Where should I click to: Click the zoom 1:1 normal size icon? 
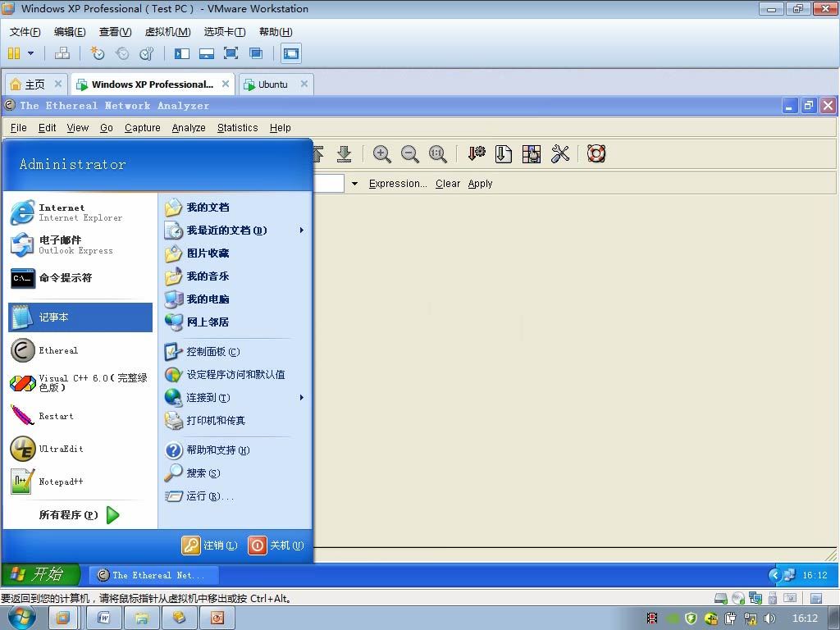tap(438, 154)
